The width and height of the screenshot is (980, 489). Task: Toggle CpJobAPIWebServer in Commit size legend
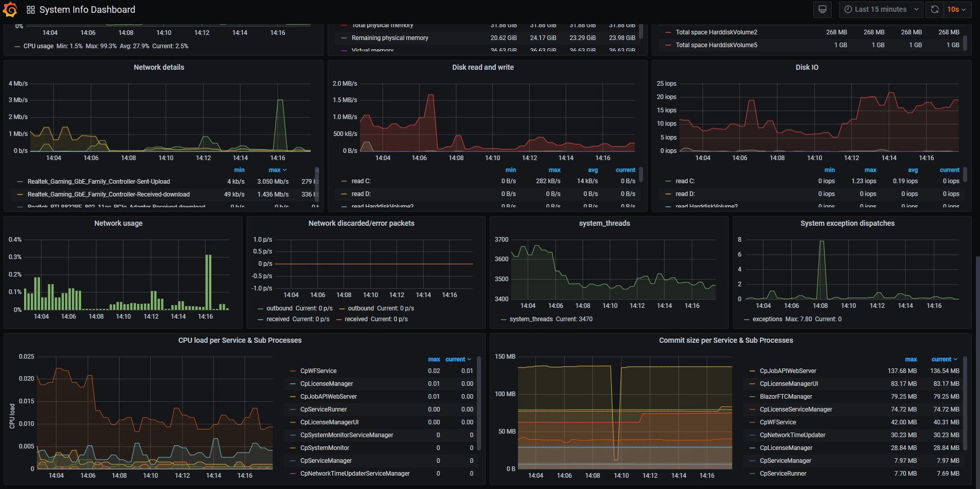(x=788, y=371)
